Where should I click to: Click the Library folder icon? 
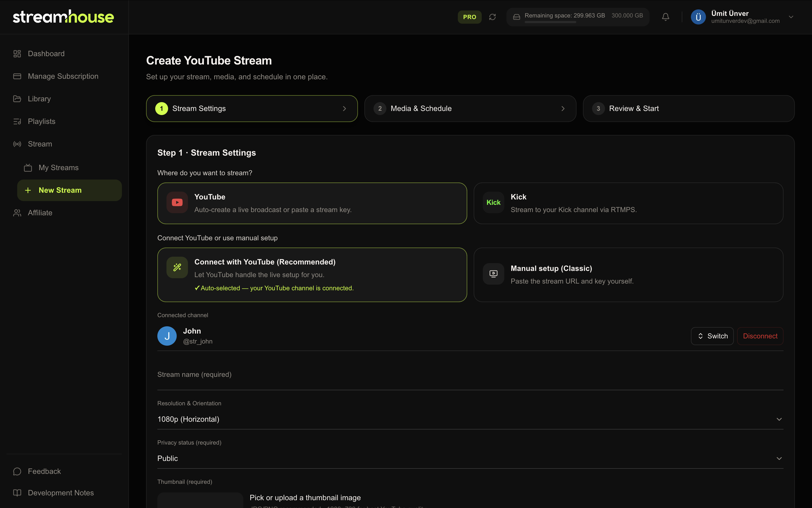17,99
